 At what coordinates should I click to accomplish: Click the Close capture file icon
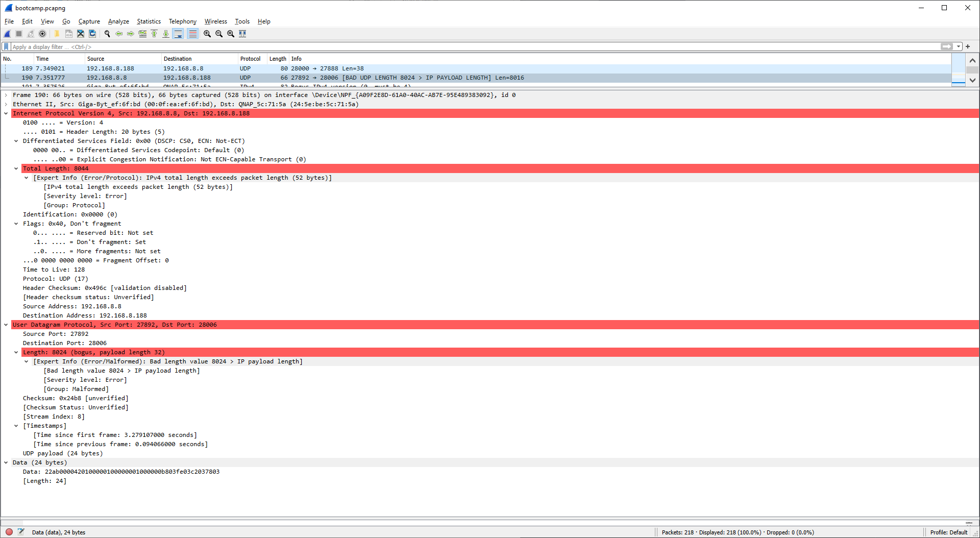[x=81, y=34]
